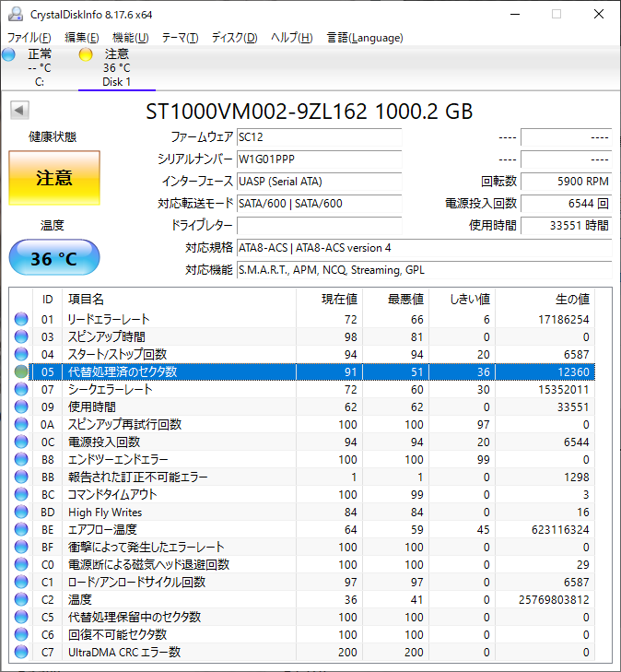The height and width of the screenshot is (672, 621).
Task: Click the CrystalDiskInfo app icon in title bar
Action: [16, 14]
